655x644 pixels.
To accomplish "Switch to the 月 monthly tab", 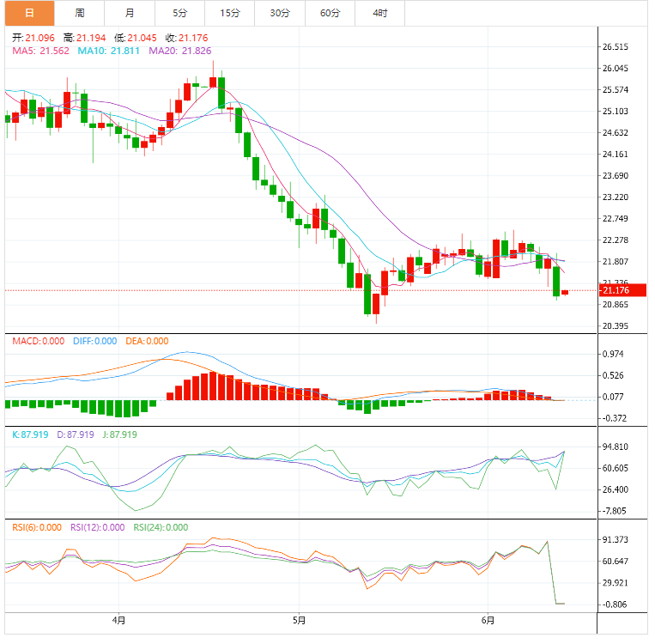I will pyautogui.click(x=130, y=14).
